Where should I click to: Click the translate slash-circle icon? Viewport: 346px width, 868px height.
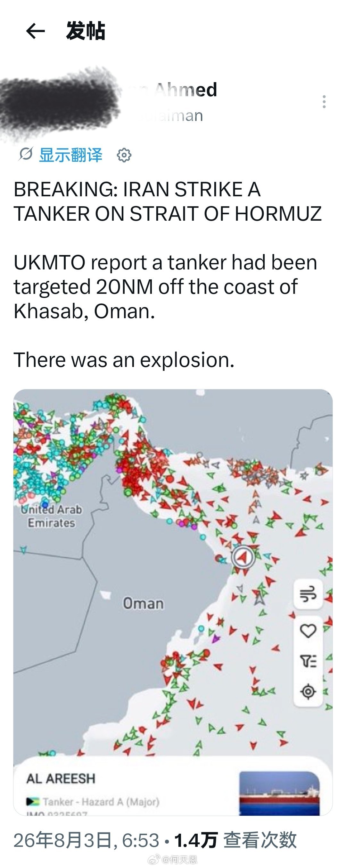pyautogui.click(x=26, y=154)
